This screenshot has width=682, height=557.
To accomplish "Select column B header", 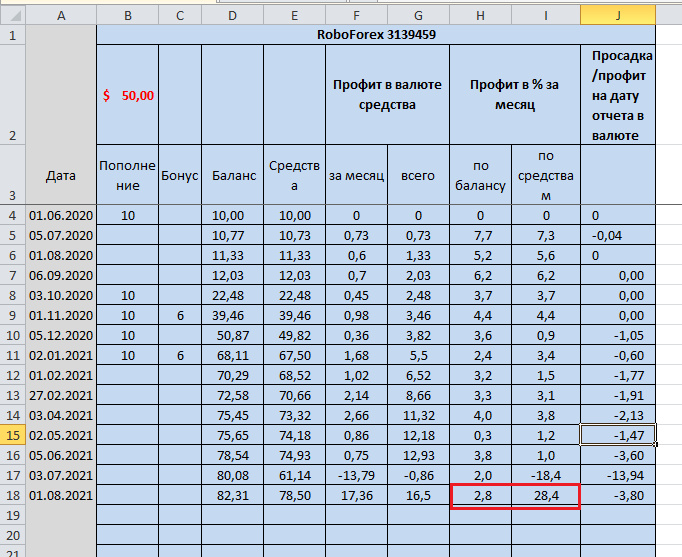I will coord(127,16).
